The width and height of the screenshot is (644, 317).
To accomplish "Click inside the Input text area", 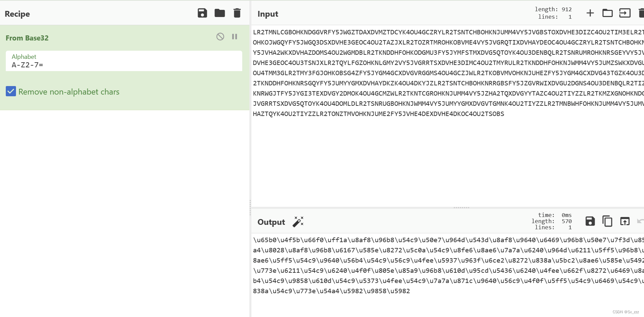I will [448, 116].
